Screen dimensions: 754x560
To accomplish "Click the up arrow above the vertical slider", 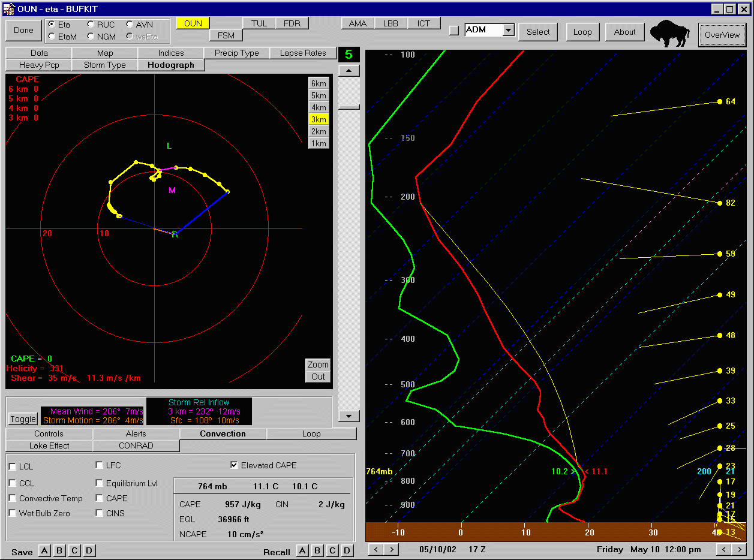I will pos(349,71).
